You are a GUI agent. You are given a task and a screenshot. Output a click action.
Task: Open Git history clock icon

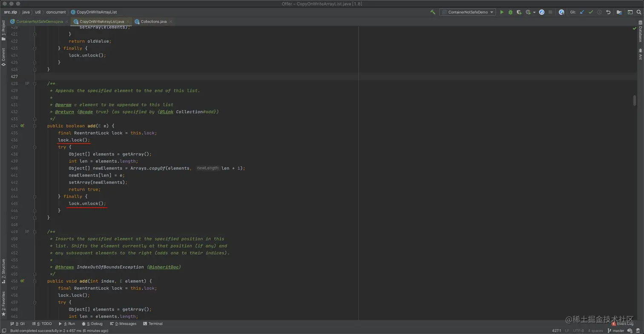(599, 12)
